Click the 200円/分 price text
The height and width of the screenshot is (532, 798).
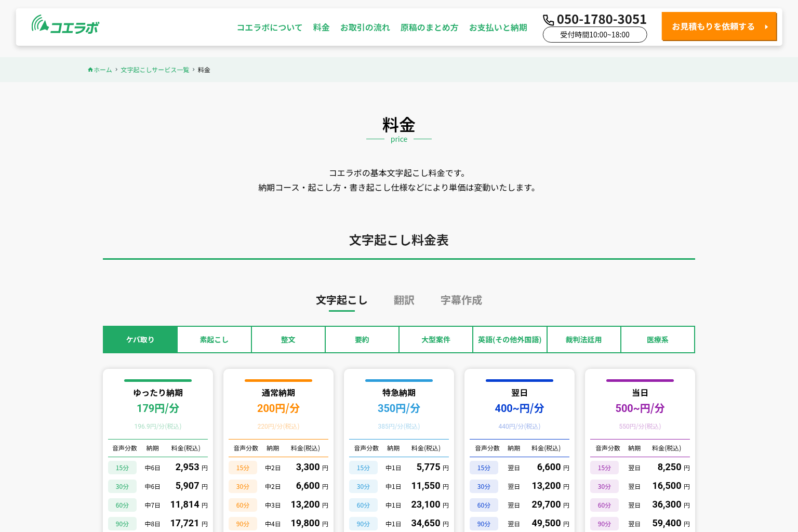[278, 408]
